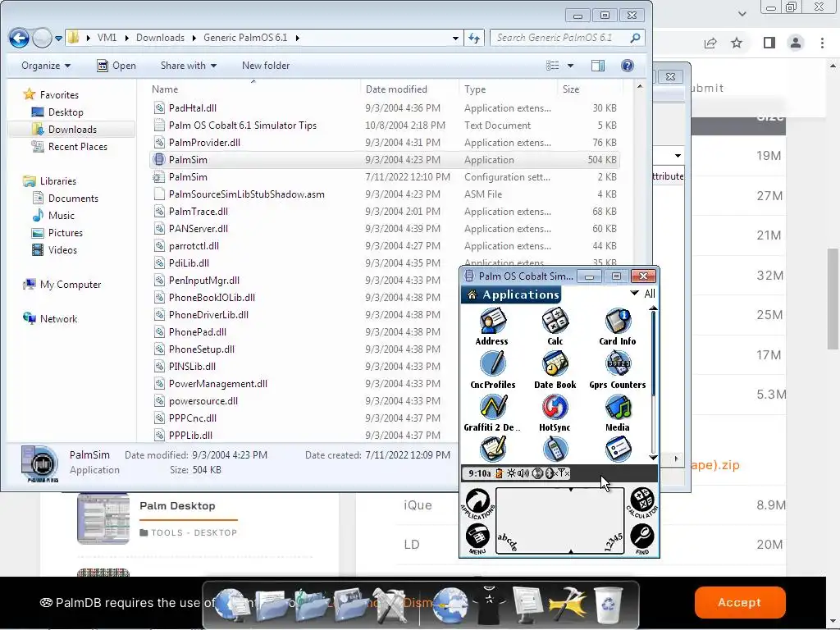Sort by Size column header
This screenshot has height=630, width=840.
[590, 89]
